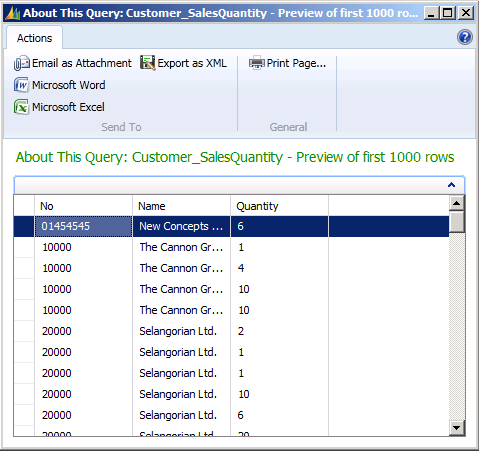Click No 20000 in quantity 2 row
The width and height of the screenshot is (479, 451).
click(83, 331)
